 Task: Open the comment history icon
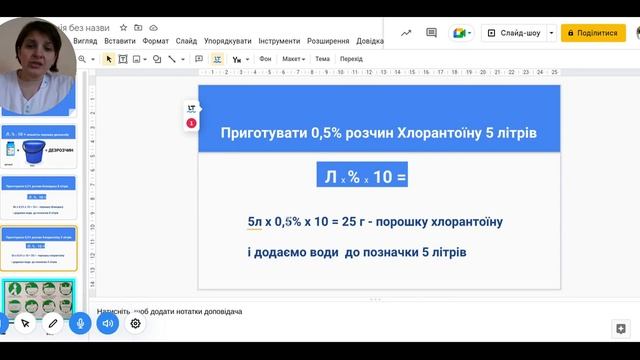[x=431, y=33]
